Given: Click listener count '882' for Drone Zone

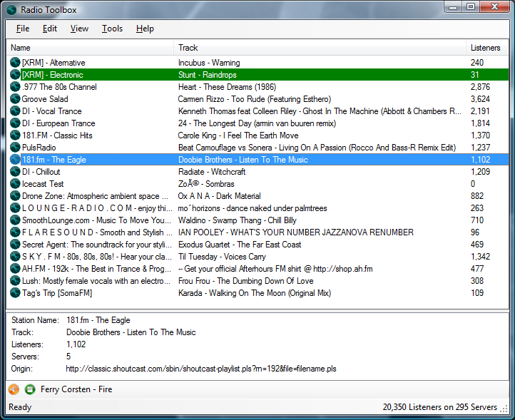Looking at the screenshot, I should coord(477,196).
